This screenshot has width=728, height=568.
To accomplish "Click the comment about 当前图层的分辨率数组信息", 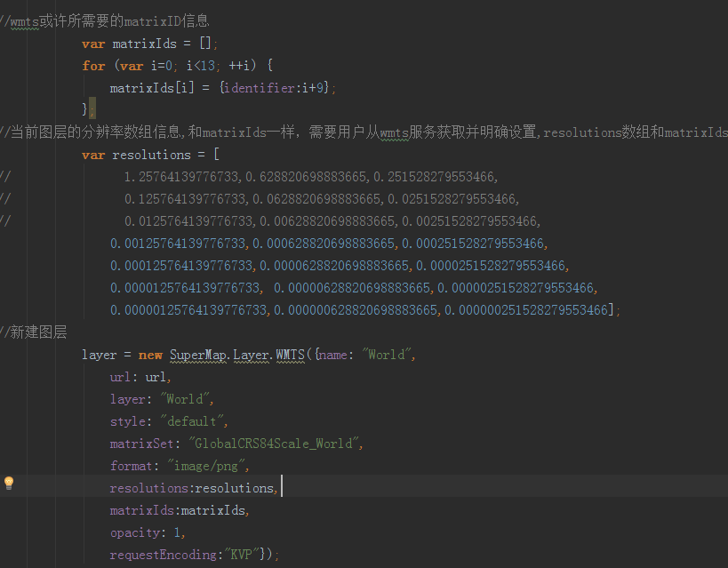I will pyautogui.click(x=364, y=132).
